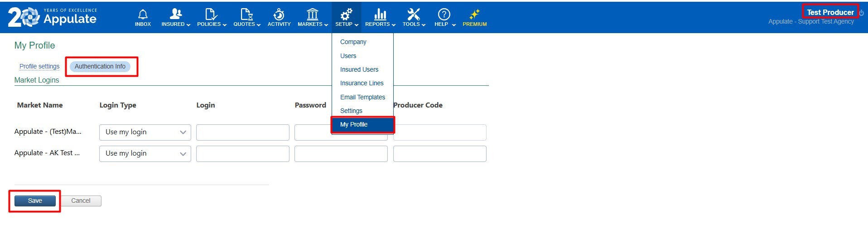This screenshot has width=868, height=240.
Task: Click the Markets bank building icon
Action: (312, 15)
